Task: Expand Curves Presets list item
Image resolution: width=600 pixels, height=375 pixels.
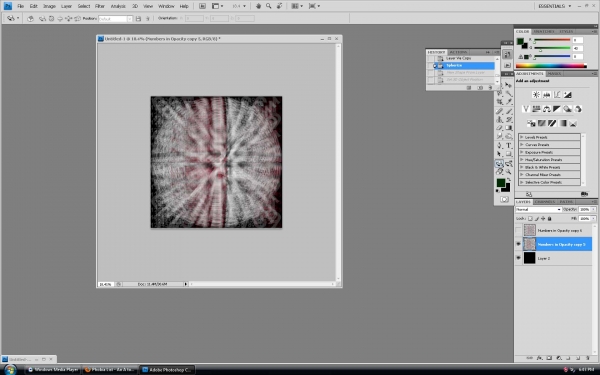Action: pyautogui.click(x=522, y=145)
